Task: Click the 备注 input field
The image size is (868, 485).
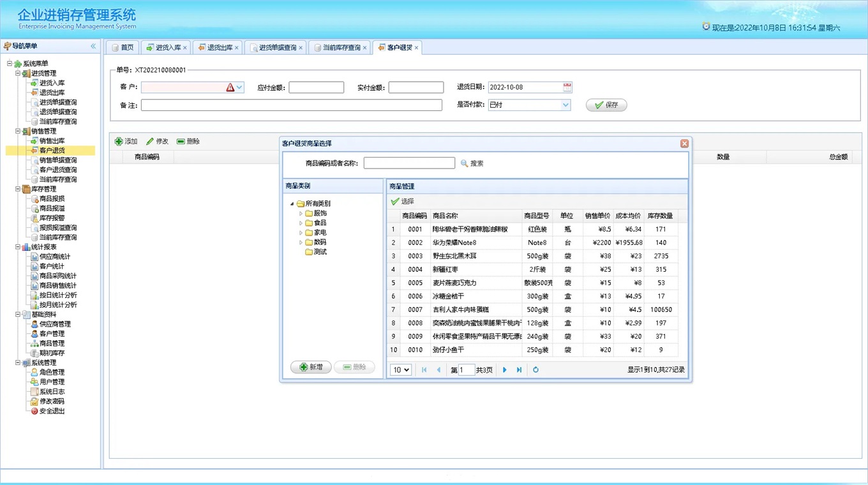Action: pos(292,105)
